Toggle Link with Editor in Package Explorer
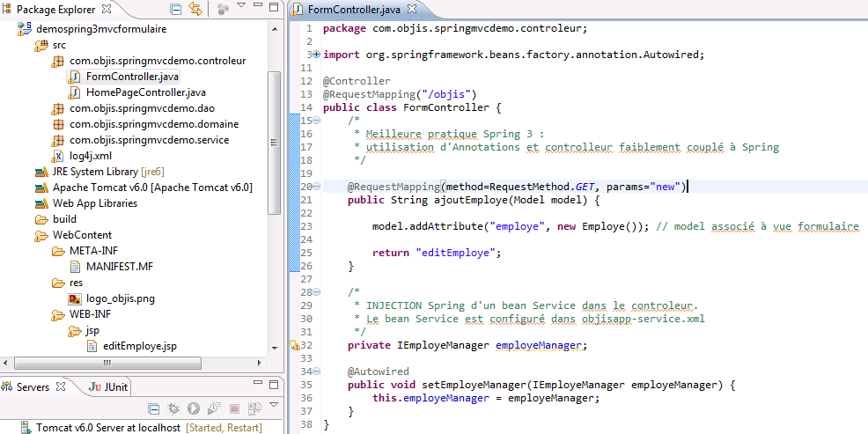The width and height of the screenshot is (868, 434). coord(195,9)
